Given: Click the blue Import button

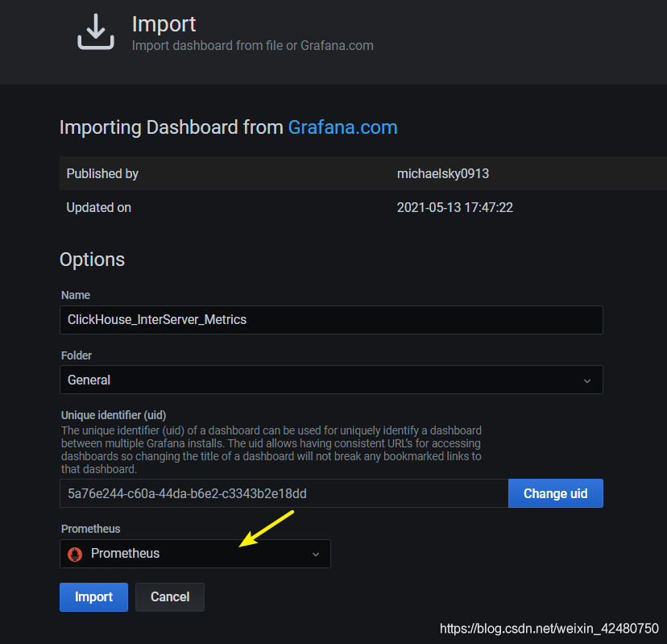Looking at the screenshot, I should 93,596.
